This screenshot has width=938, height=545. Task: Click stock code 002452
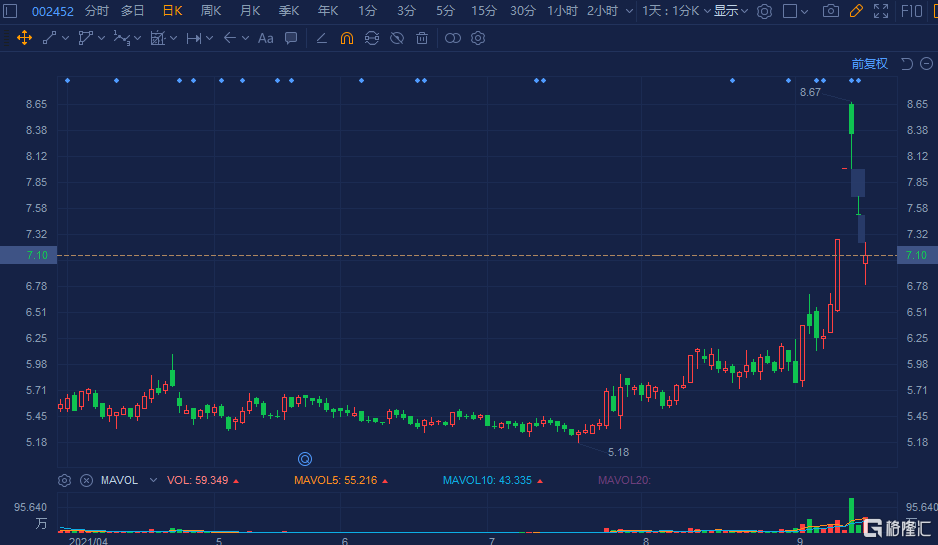point(53,11)
